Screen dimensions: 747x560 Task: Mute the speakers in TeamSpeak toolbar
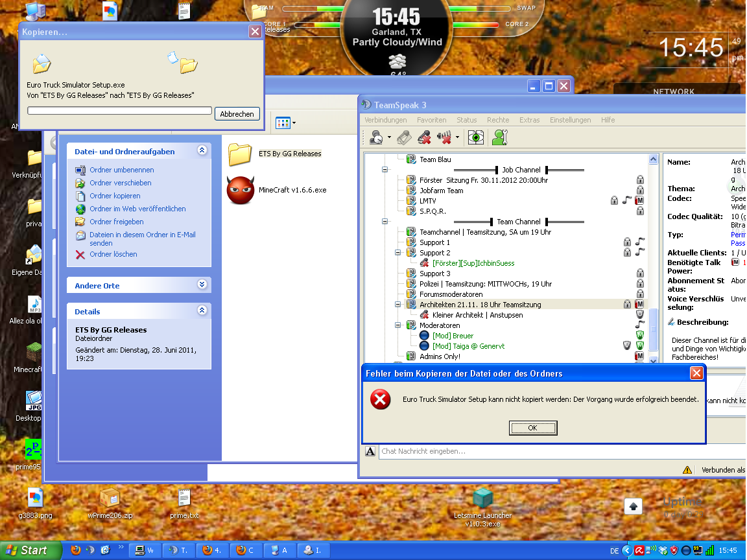445,137
